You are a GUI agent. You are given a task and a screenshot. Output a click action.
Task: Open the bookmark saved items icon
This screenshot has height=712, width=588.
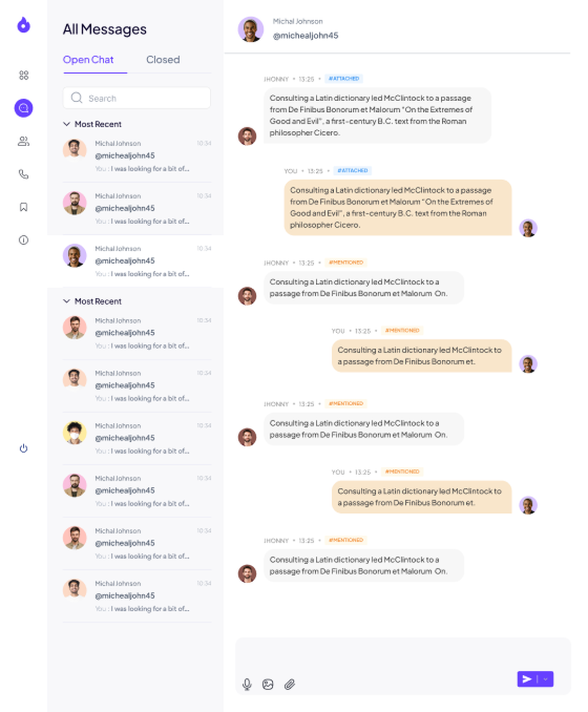[x=24, y=207]
